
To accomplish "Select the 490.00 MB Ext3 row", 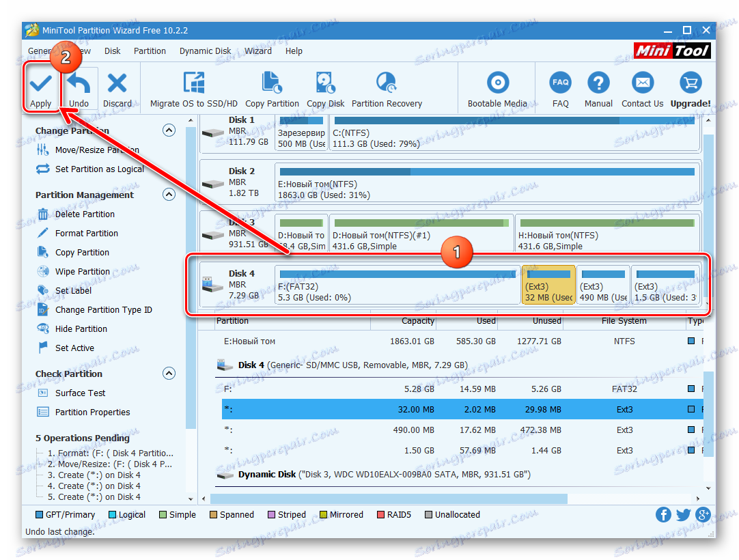I will (462, 430).
